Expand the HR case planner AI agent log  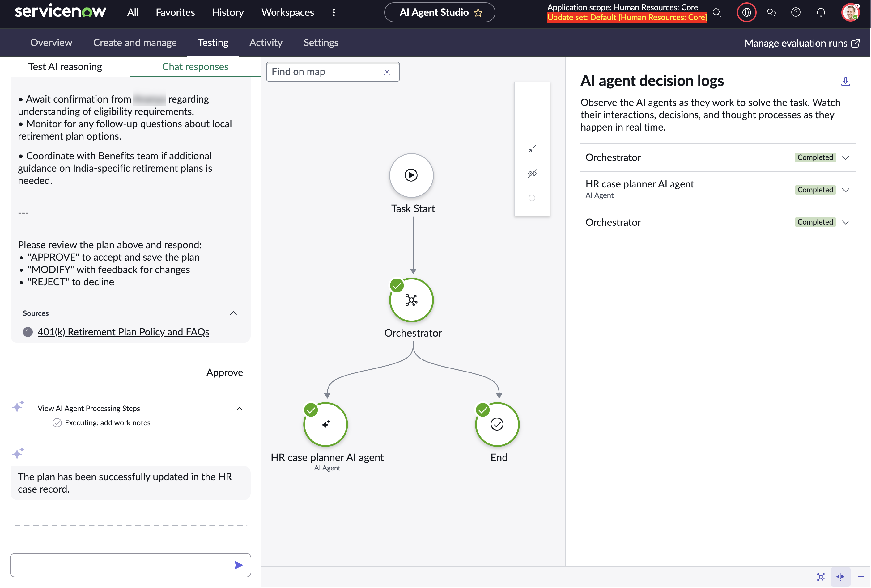point(846,190)
